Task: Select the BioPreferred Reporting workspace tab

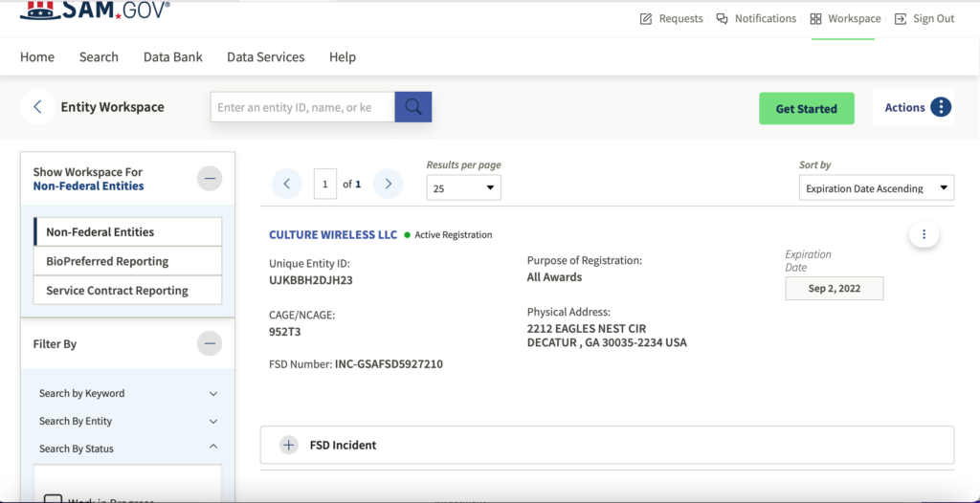Action: coord(127,261)
